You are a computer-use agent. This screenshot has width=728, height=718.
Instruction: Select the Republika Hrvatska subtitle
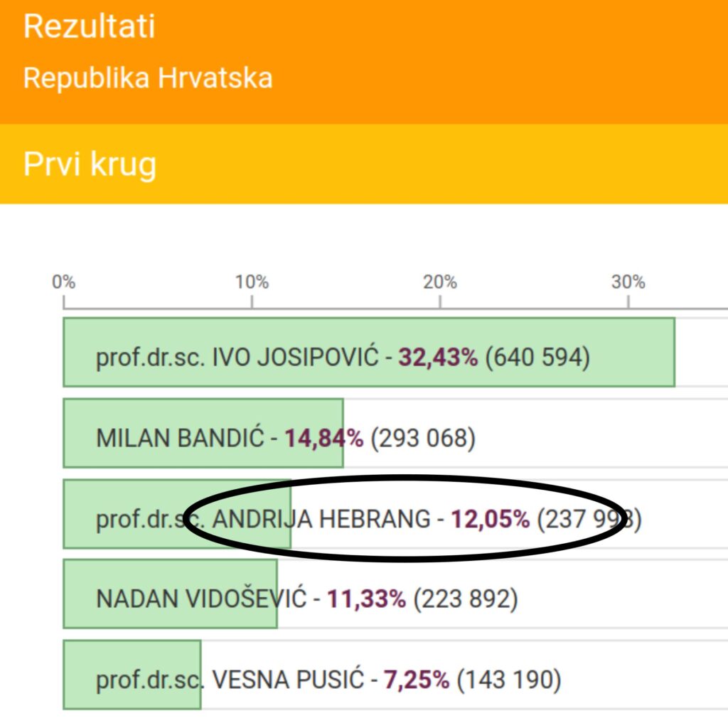148,77
